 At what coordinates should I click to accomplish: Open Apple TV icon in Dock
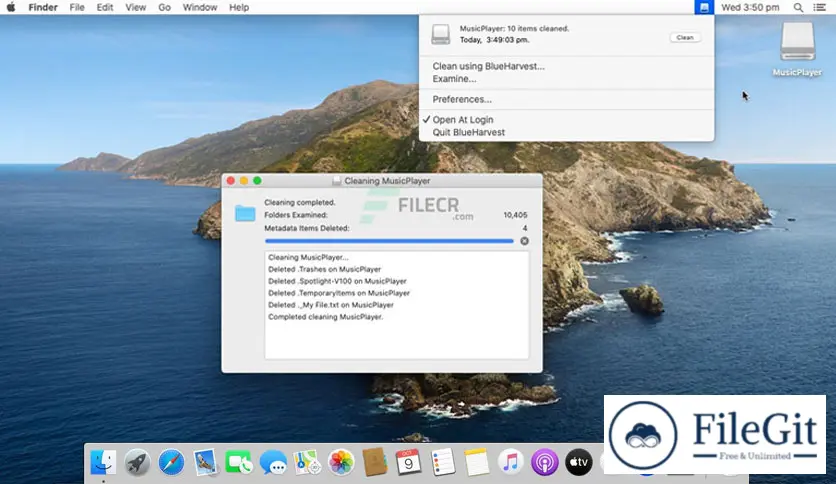578,462
